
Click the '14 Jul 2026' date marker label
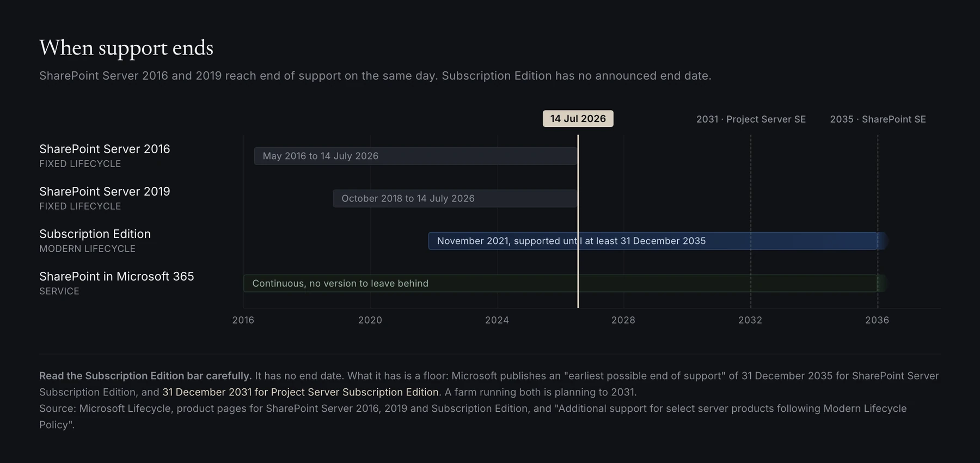click(x=578, y=119)
